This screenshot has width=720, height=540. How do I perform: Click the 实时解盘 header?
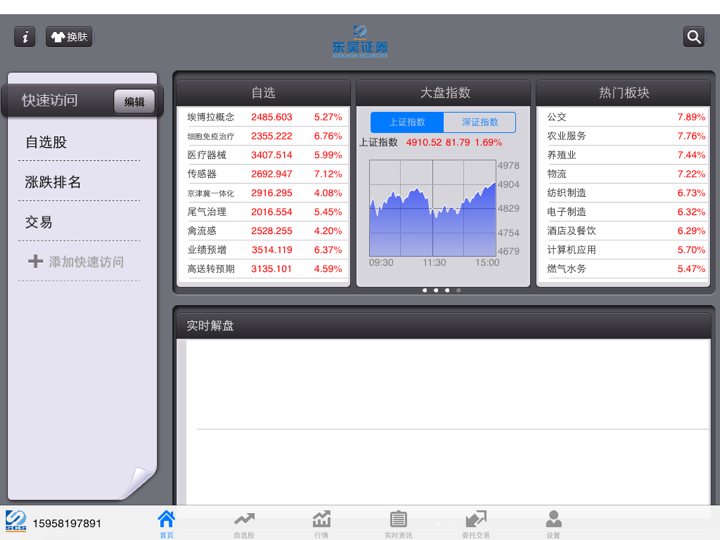click(444, 326)
